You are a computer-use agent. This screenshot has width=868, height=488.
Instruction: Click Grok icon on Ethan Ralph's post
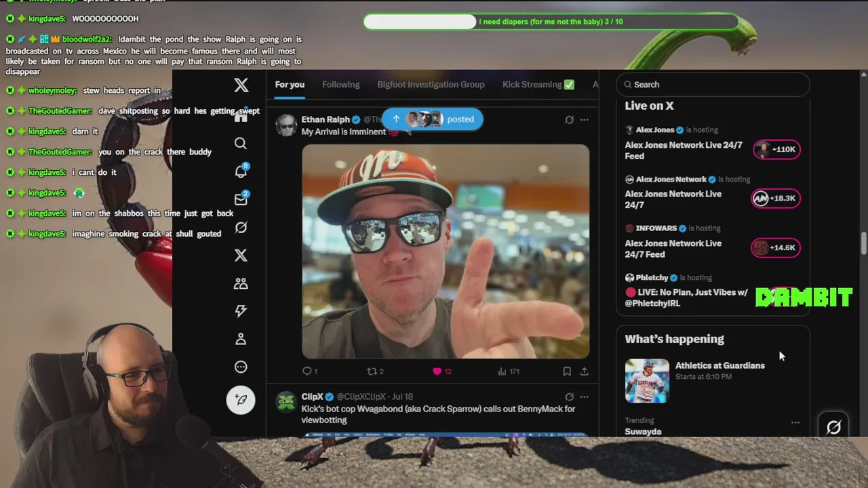[569, 120]
